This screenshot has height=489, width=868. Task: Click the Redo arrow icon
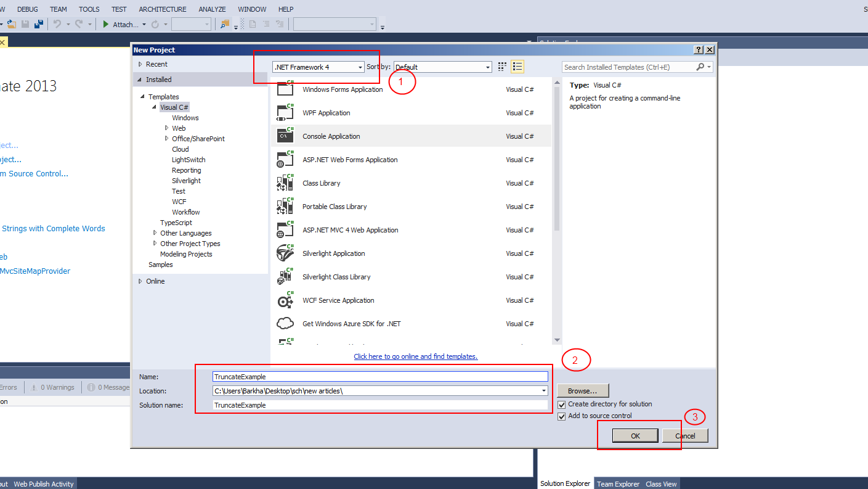point(79,24)
